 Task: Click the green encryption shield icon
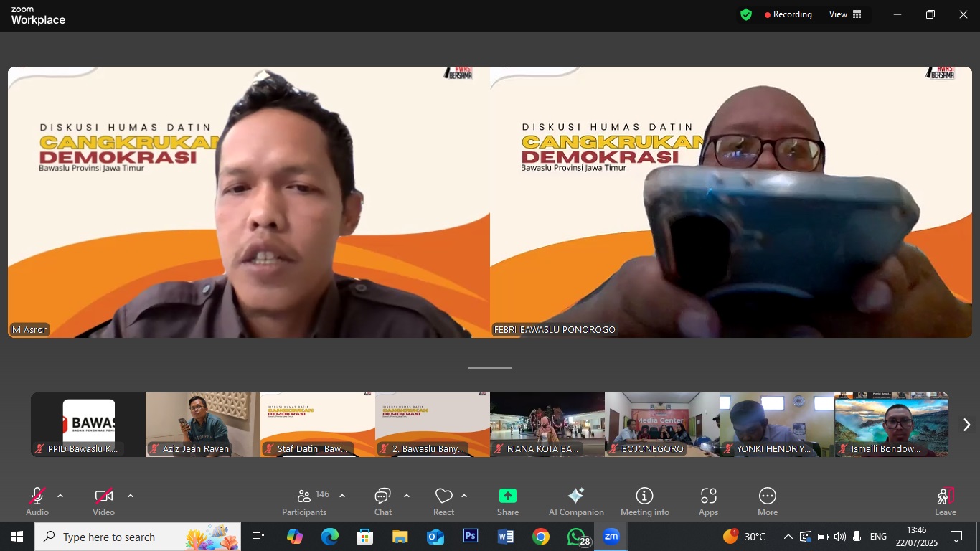[746, 14]
